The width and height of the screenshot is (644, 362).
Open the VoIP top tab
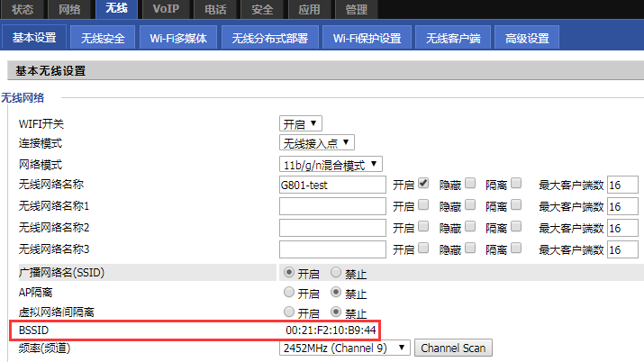pos(166,9)
